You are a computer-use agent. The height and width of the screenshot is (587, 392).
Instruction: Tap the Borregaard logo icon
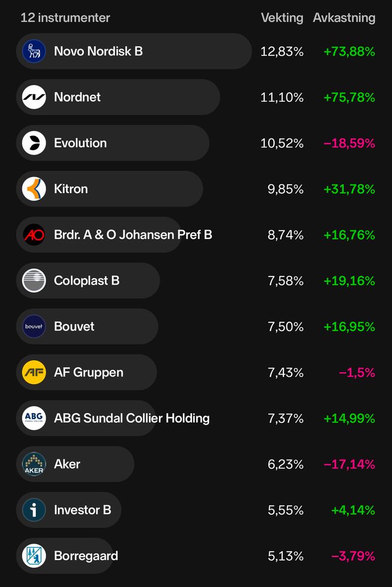tap(33, 555)
